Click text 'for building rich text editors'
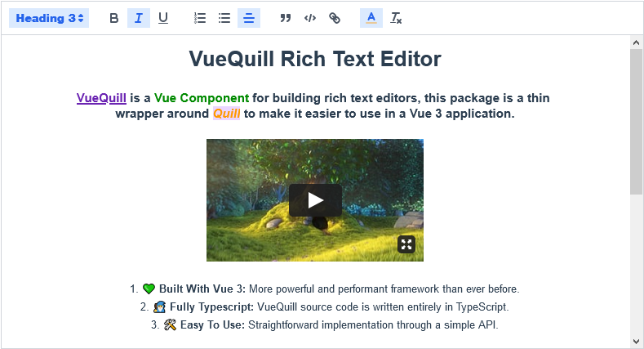Screen dimensions: 644x349 point(336,98)
